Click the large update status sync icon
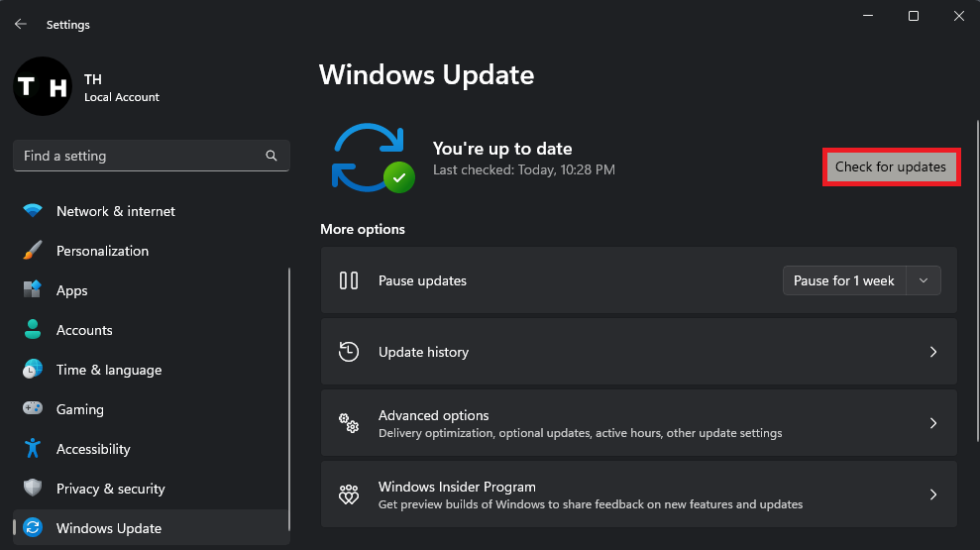Screen dimensions: 980x550 [373, 158]
